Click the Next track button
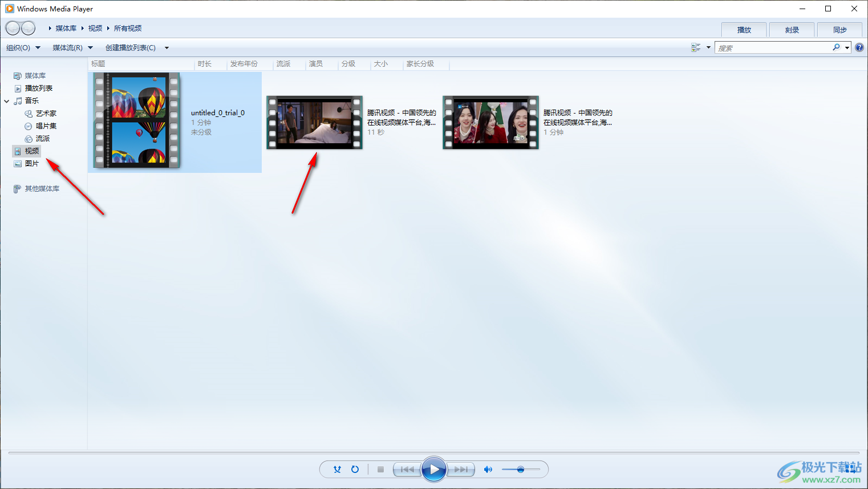The width and height of the screenshot is (868, 489). (461, 470)
